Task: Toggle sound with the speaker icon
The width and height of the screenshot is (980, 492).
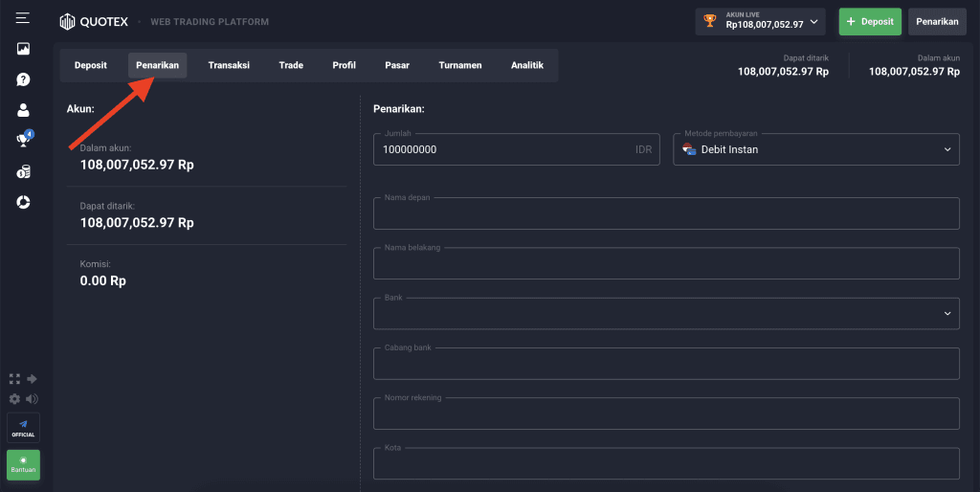Action: pos(32,399)
